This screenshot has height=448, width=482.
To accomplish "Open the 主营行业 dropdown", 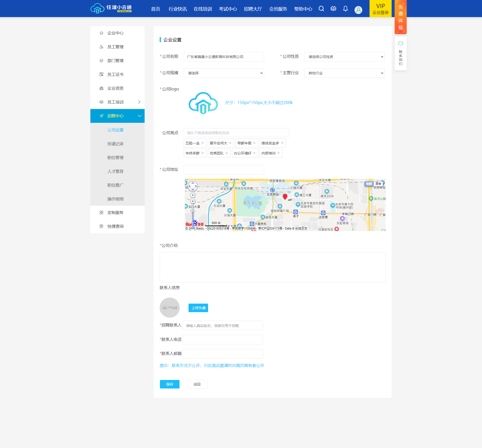I will point(344,73).
